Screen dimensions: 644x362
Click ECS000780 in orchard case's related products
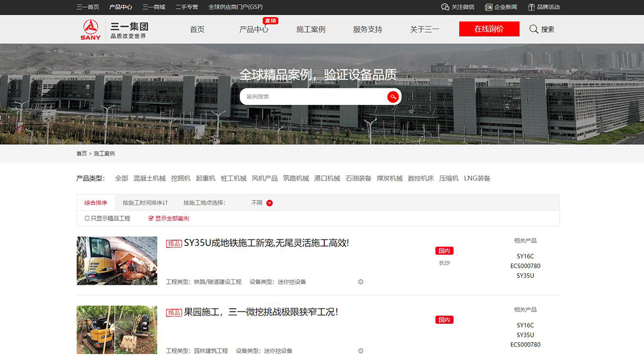point(525,345)
